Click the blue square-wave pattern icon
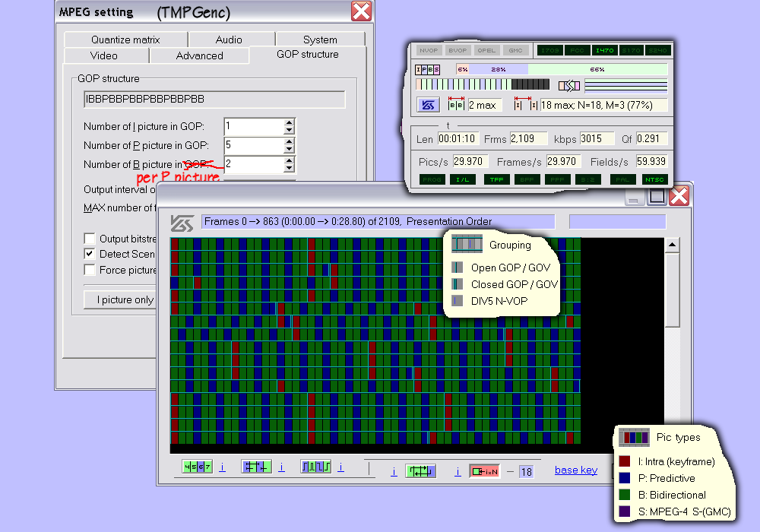760x532 pixels. click(315, 467)
